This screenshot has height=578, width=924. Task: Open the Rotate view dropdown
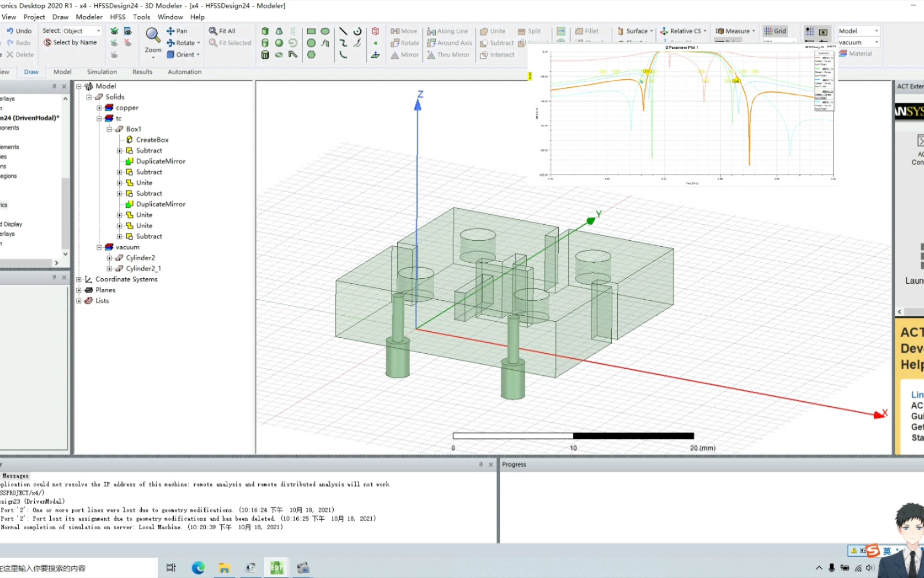pos(198,43)
